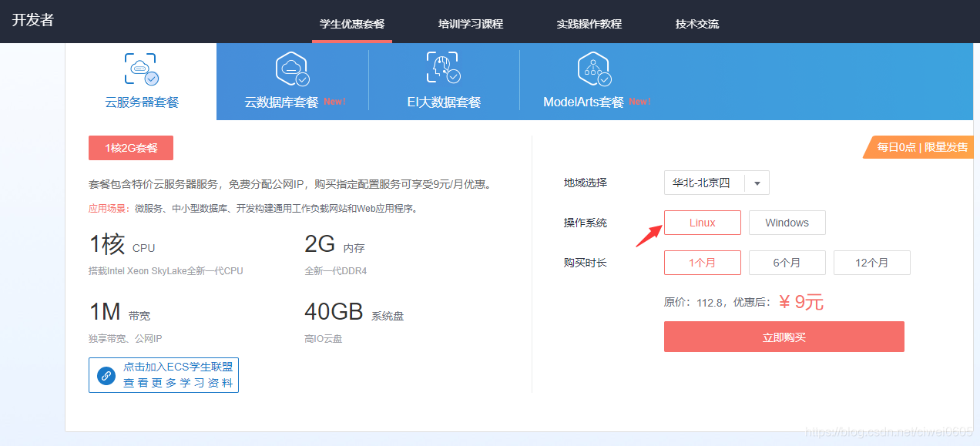The width and height of the screenshot is (980, 446).
Task: Open the EI大数据套餐 big data icon
Action: point(441,68)
